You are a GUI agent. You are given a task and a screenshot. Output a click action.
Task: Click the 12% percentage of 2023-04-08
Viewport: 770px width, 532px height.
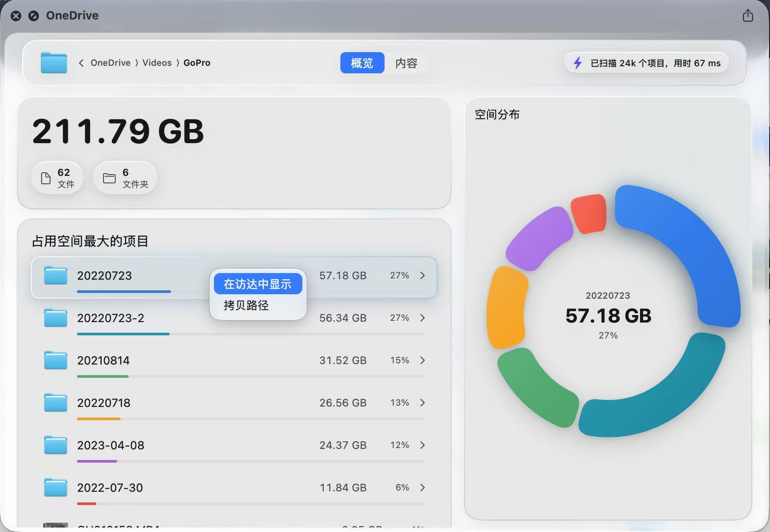click(x=400, y=445)
